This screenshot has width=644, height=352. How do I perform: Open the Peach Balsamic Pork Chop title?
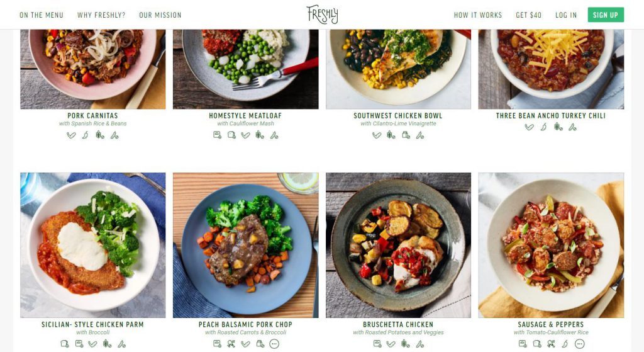[246, 324]
